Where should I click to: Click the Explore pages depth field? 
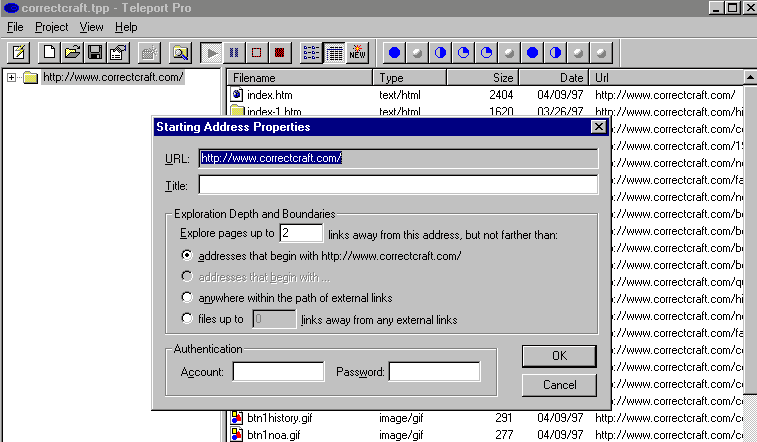(x=301, y=233)
